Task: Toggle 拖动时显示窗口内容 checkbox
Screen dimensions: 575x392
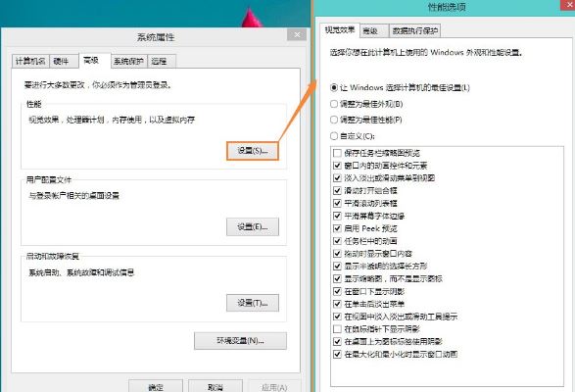Action: (337, 254)
